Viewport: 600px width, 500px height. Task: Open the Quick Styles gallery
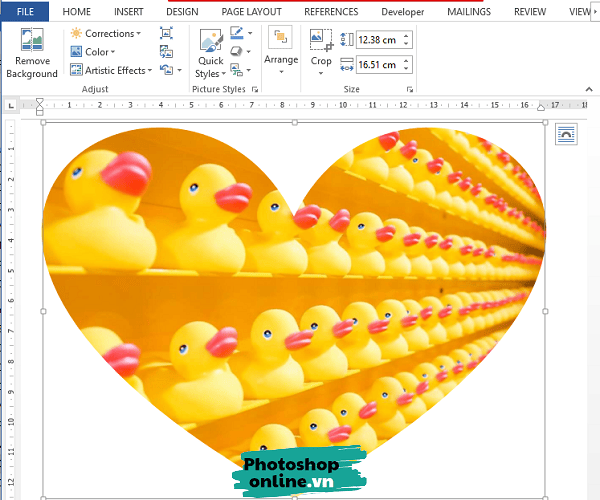(x=210, y=53)
